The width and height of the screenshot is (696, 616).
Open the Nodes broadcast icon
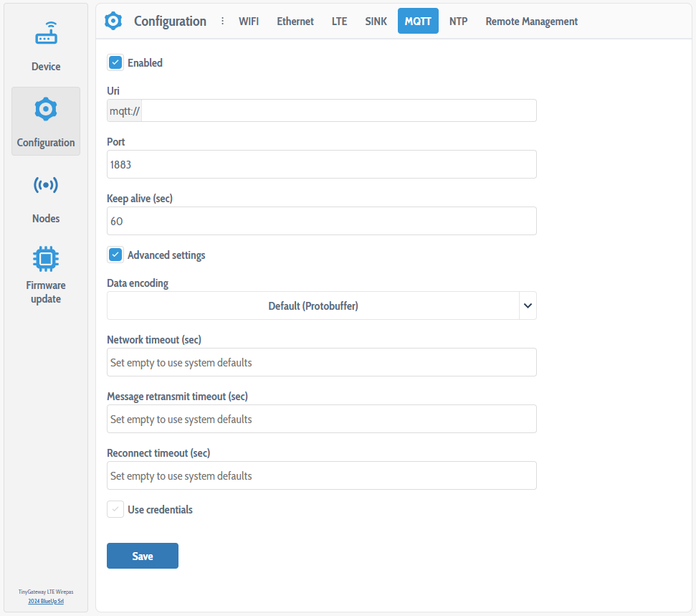(46, 185)
